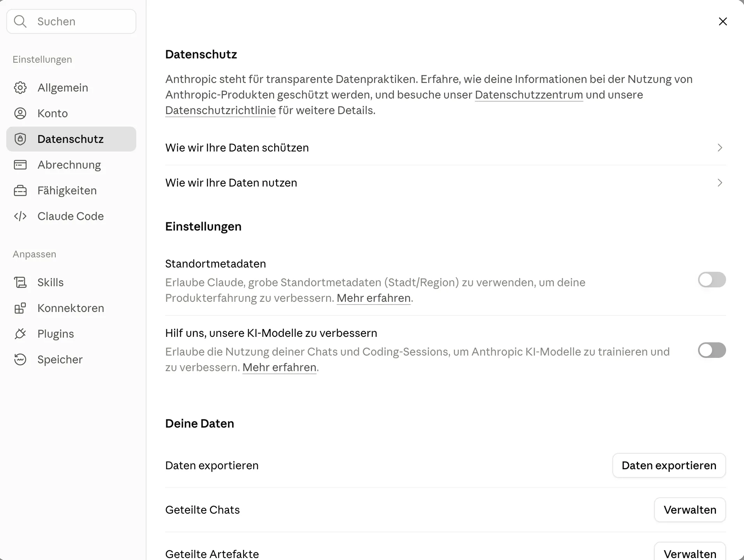Image resolution: width=744 pixels, height=560 pixels.
Task: Go to Abrechnung settings
Action: click(x=71, y=165)
